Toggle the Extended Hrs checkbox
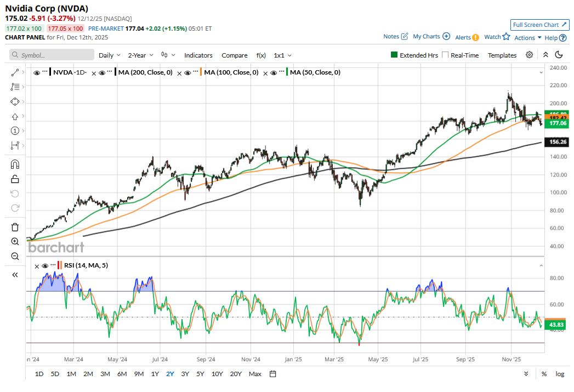The height and width of the screenshot is (392, 574). [x=394, y=55]
